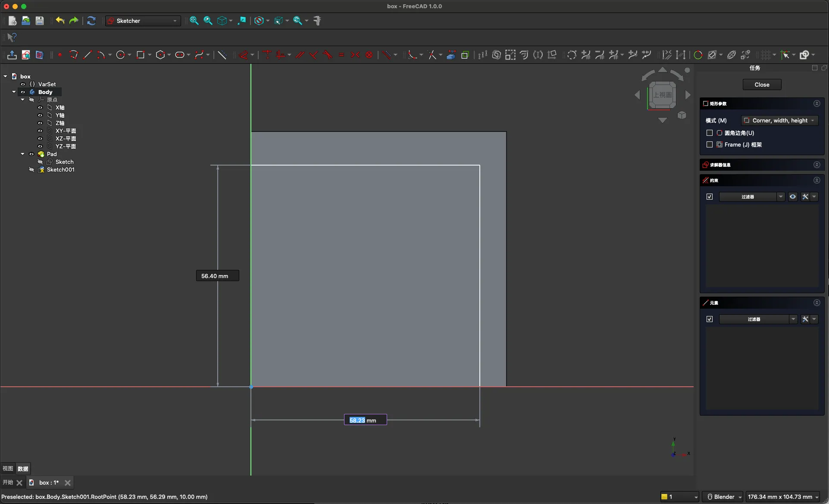Screen dimensions: 829x504
Task: Uncheck the constraints filter checkbox
Action: pos(710,197)
